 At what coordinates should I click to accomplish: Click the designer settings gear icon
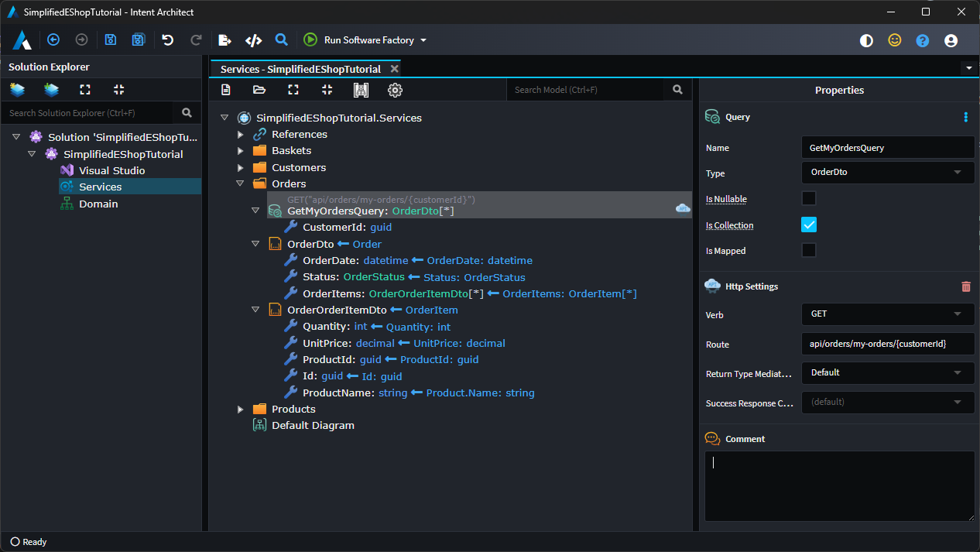395,90
